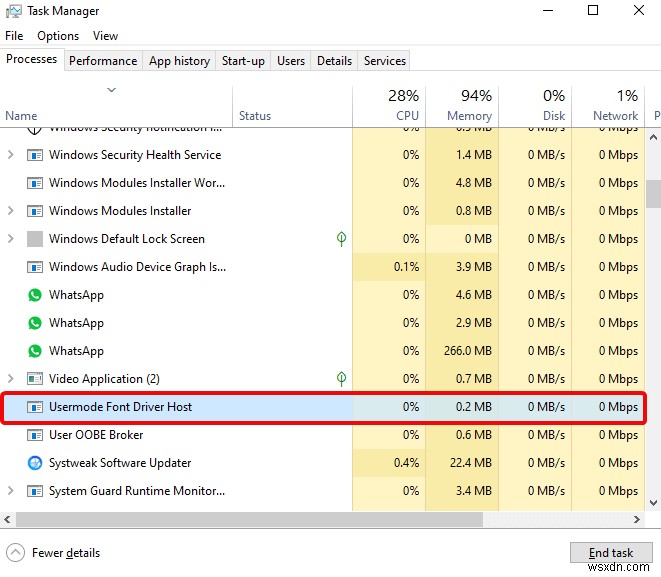Click the User OOBE Broker process icon
The image size is (661, 577).
pos(35,435)
